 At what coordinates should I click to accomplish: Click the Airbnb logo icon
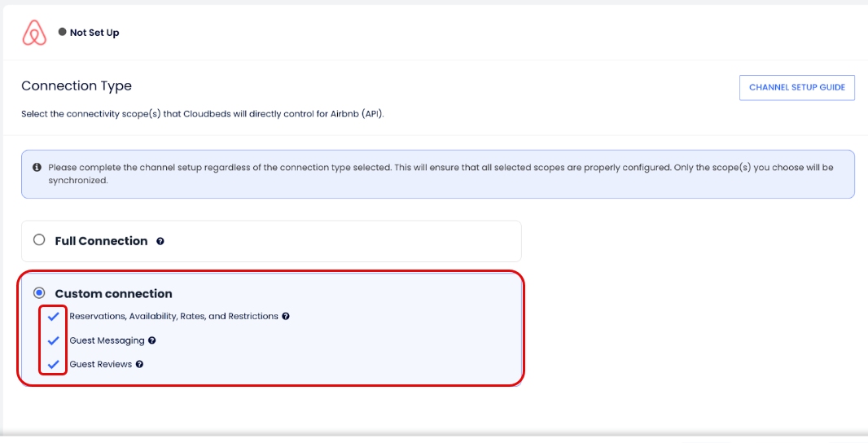click(x=34, y=33)
